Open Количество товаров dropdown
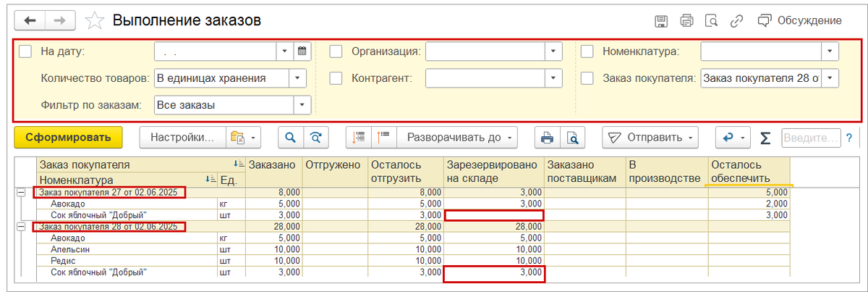Screen dimensions: 868x292 tap(297, 78)
